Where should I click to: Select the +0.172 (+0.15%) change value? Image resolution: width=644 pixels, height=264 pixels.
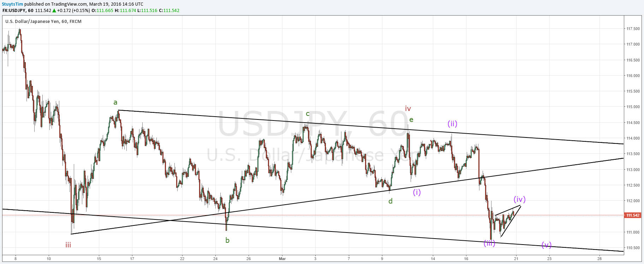(73, 11)
